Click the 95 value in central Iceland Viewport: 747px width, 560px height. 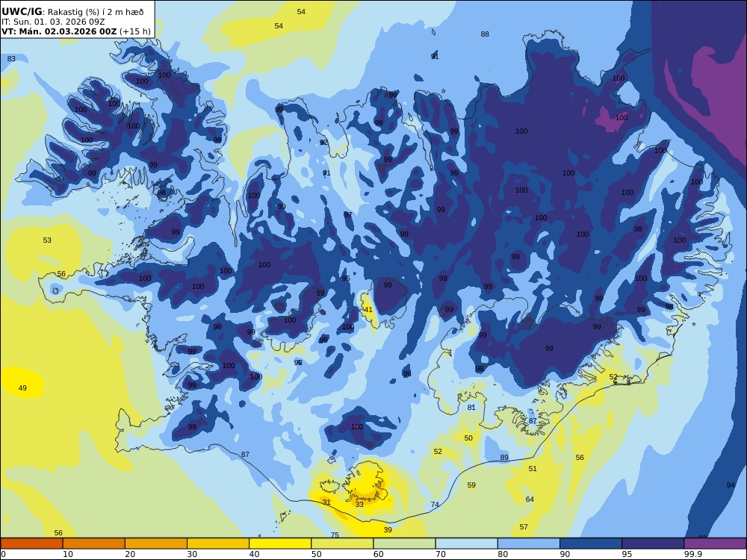coord(346,278)
